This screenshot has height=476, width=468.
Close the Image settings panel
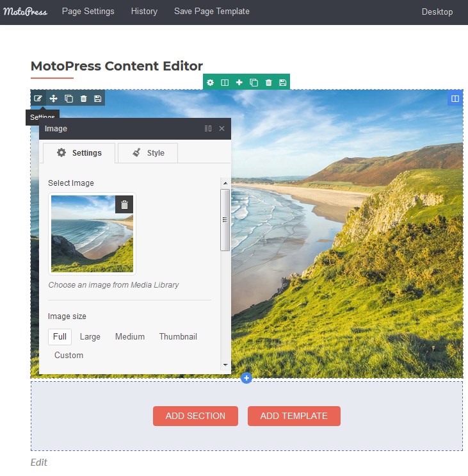(x=222, y=128)
